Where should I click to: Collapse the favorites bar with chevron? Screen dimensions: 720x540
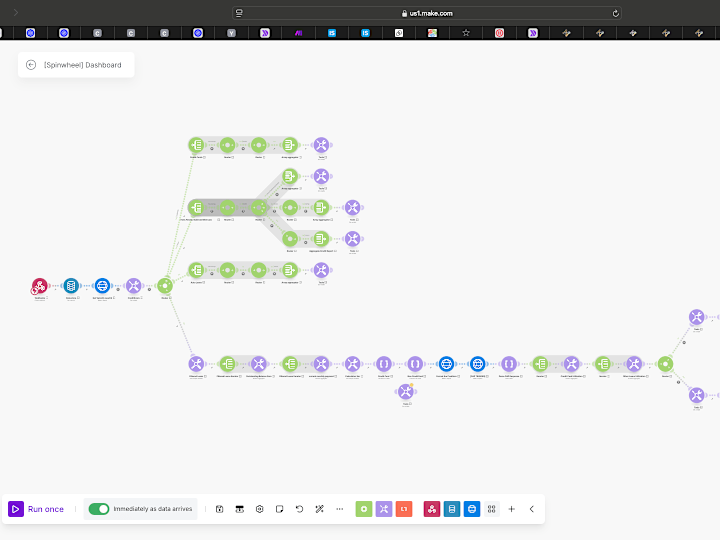pyautogui.click(x=532, y=509)
